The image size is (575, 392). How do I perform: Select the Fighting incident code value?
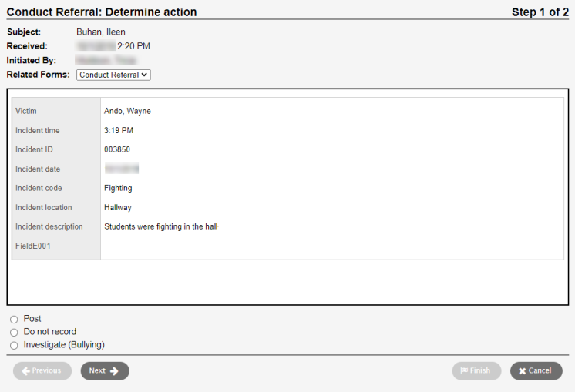click(x=118, y=189)
